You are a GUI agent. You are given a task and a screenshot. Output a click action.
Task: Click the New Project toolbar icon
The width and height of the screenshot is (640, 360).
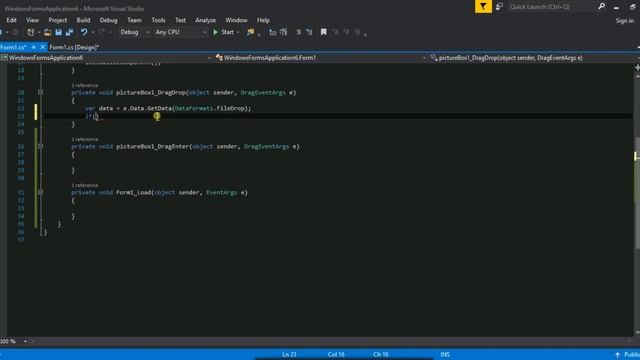pos(31,32)
